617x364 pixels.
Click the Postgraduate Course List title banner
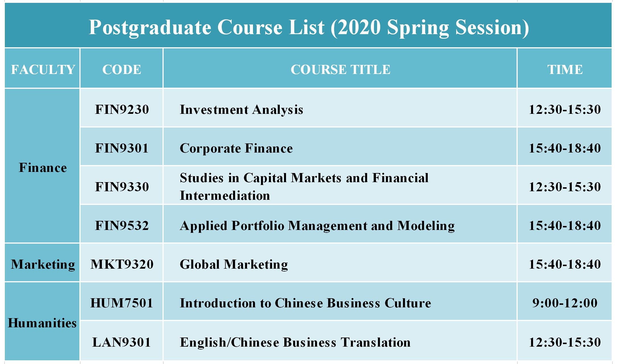click(308, 25)
